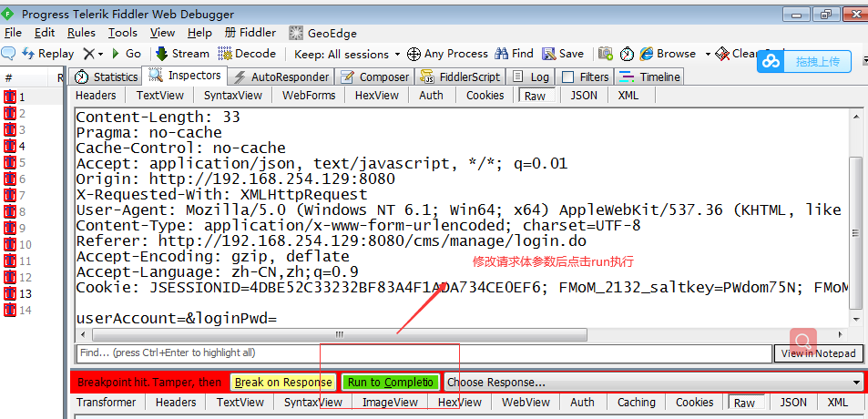Launch the browser with Browse

669,54
